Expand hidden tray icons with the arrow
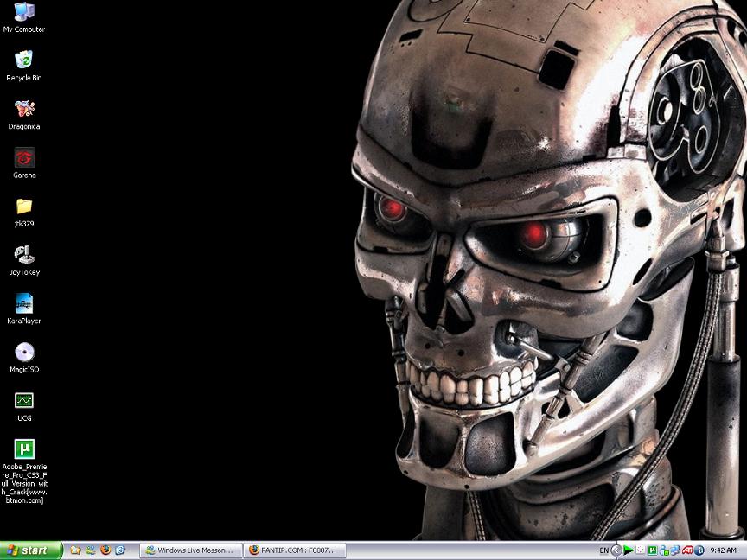Viewport: 747px width, 560px height. click(616, 550)
